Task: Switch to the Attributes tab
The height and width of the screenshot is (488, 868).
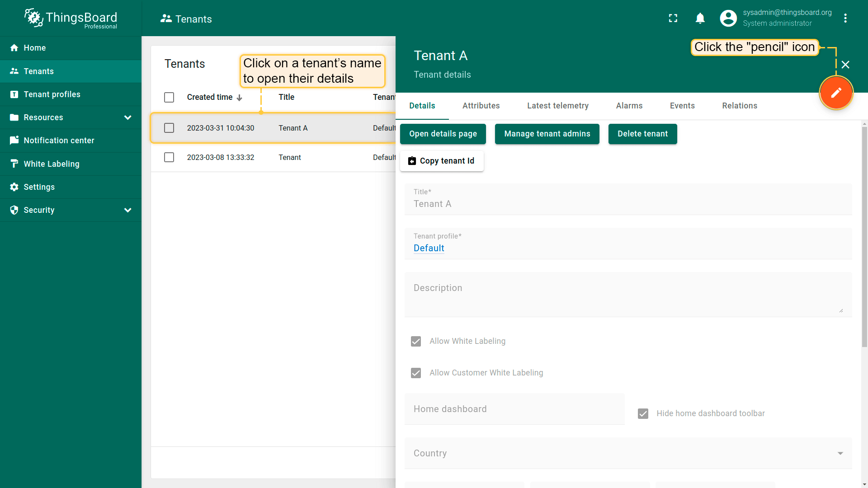Action: tap(481, 106)
